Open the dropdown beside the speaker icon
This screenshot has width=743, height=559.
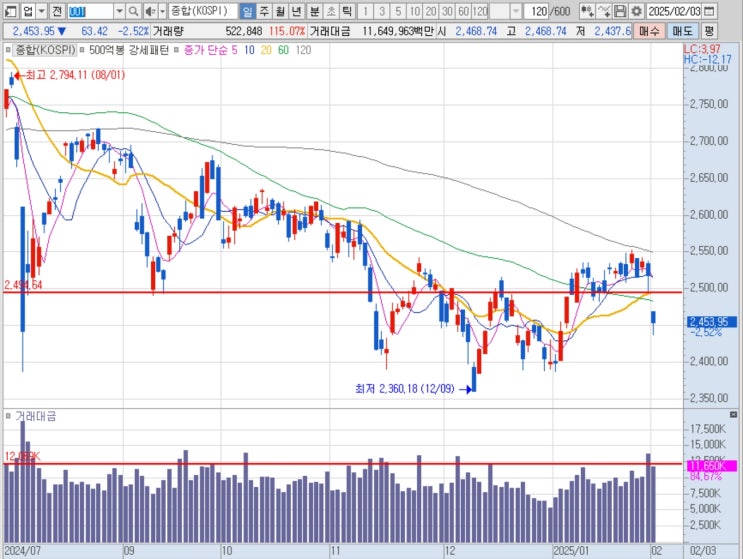tap(163, 10)
